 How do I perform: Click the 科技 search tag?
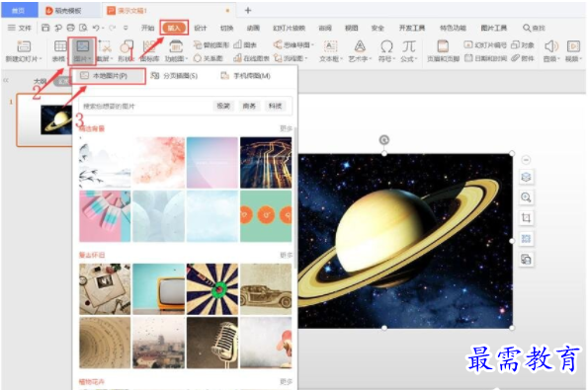coord(275,106)
